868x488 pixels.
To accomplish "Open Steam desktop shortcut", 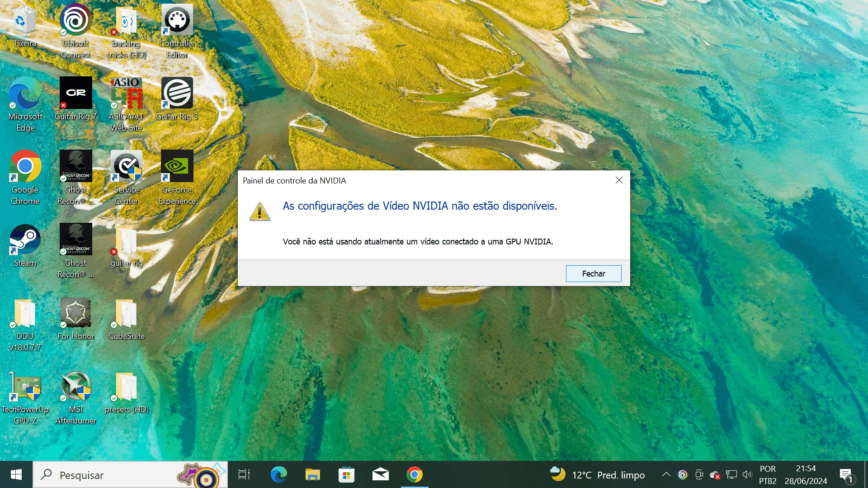I will coord(25,239).
